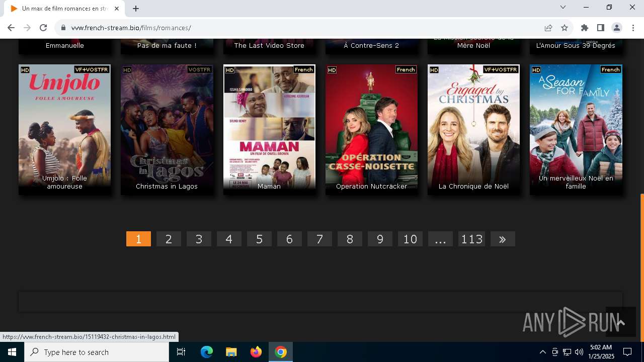Go to pagination page 8
This screenshot has width=644, height=362.
(x=350, y=239)
